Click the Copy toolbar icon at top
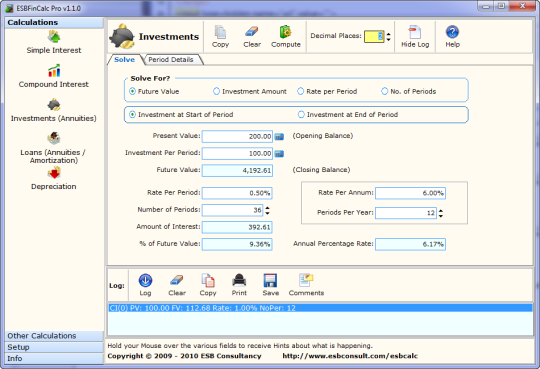This screenshot has height=369, width=540. point(220,32)
